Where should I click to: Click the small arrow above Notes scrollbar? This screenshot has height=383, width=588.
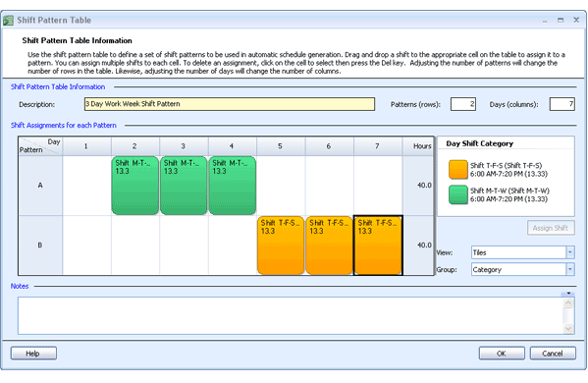[568, 294]
